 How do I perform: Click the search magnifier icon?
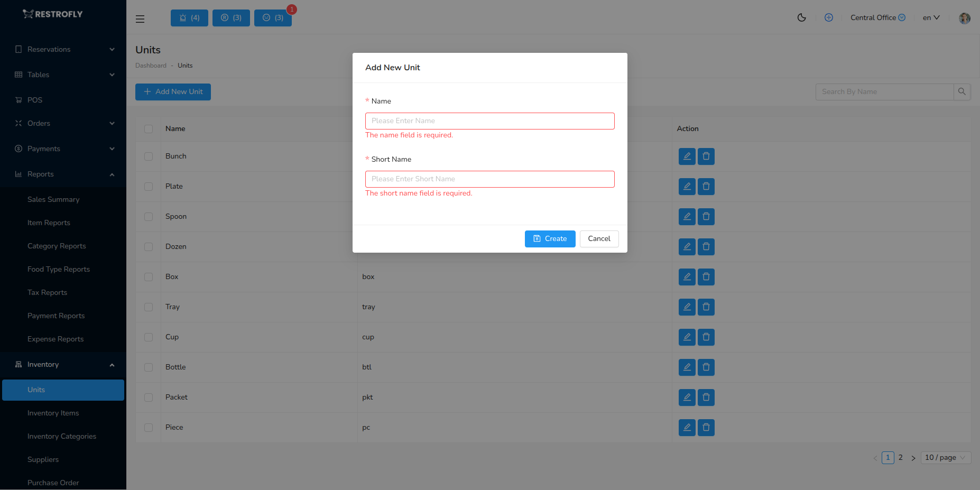[962, 91]
